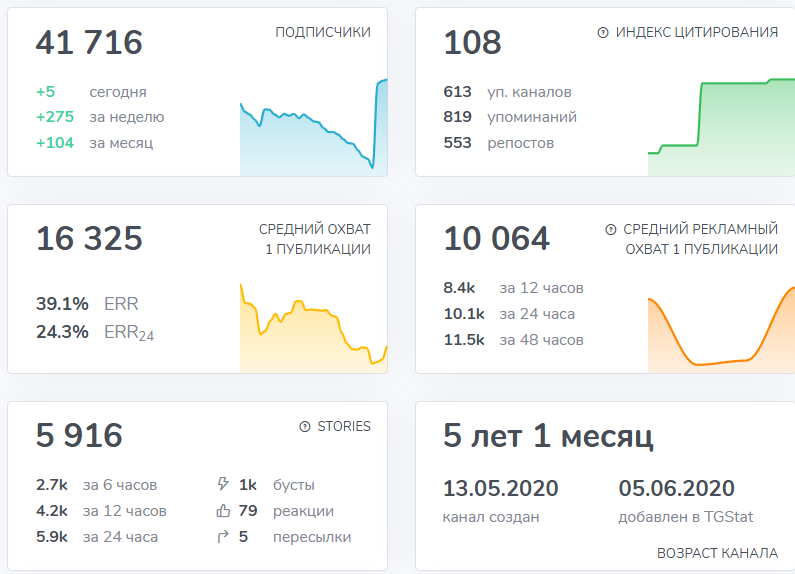Screen dimensions: 795x574
Task: Click the forward arrow shares icon
Action: click(223, 536)
